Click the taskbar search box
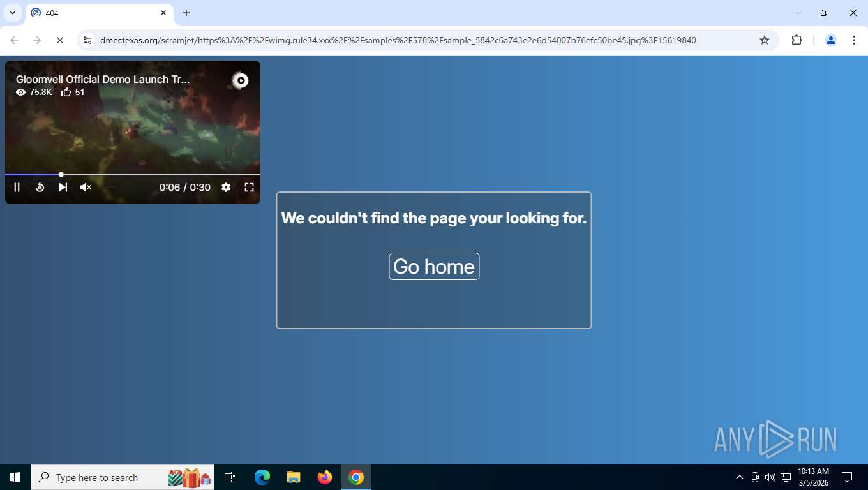 [123, 477]
